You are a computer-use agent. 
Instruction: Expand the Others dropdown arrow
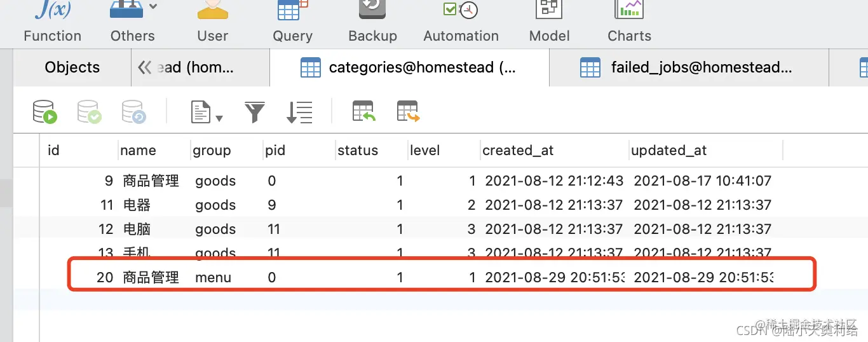[x=153, y=7]
